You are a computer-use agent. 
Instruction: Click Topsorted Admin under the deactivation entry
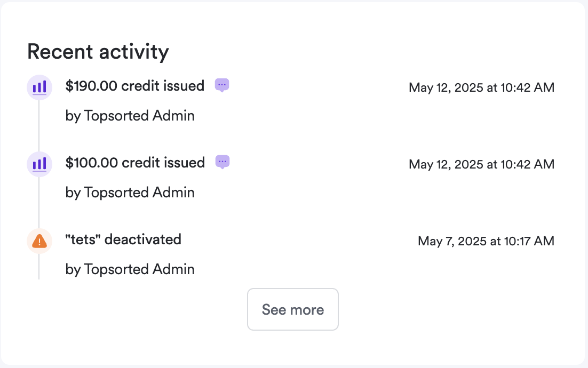click(x=130, y=269)
